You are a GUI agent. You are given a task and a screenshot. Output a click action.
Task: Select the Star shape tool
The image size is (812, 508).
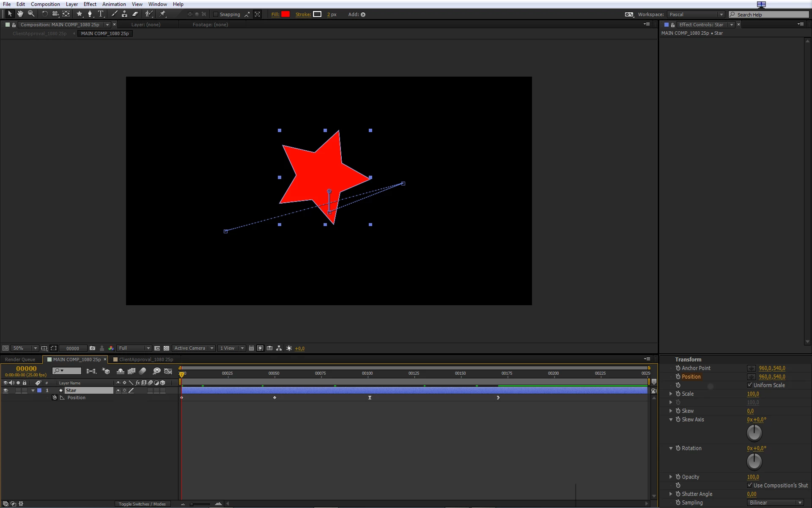[79, 14]
